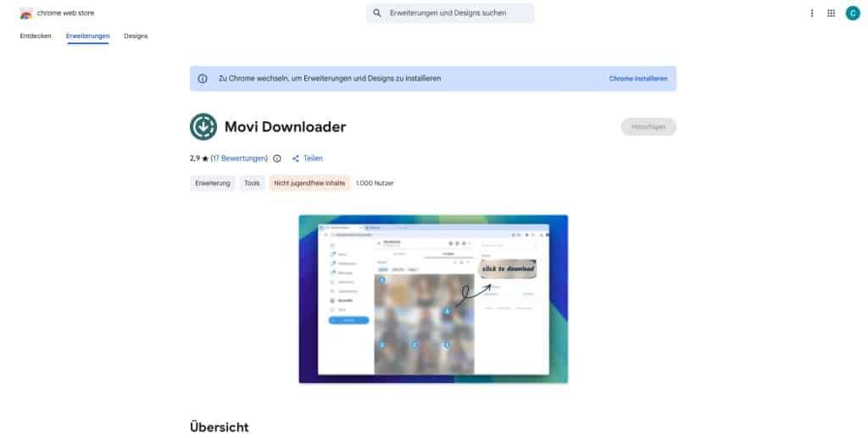Select the Erweiterungen tab
The width and height of the screenshot is (868, 438).
(87, 36)
